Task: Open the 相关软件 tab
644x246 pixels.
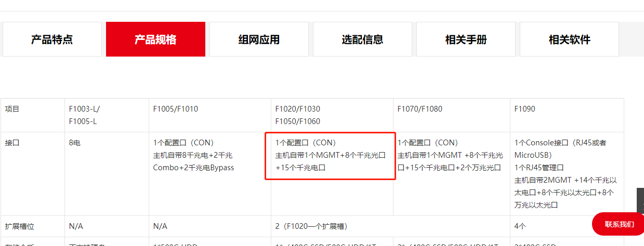Action: click(569, 39)
